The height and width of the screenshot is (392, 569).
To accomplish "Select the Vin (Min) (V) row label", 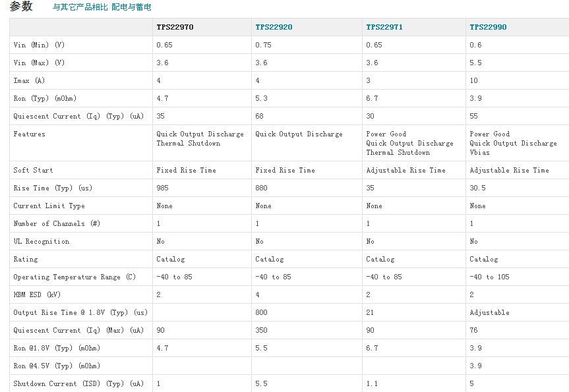I will [x=39, y=45].
